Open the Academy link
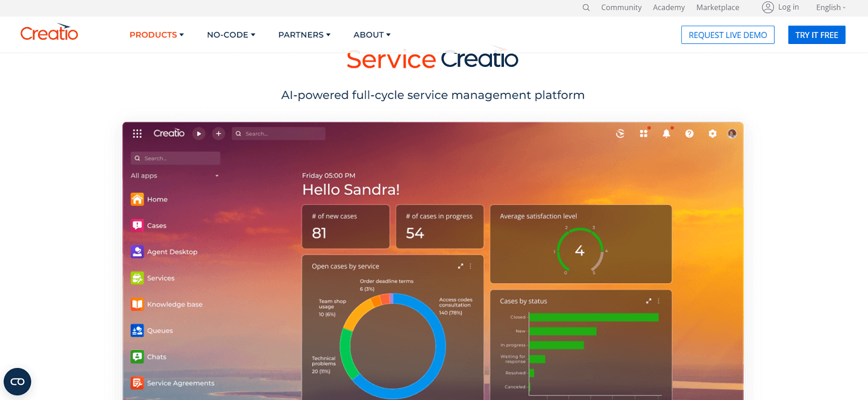 coord(668,7)
